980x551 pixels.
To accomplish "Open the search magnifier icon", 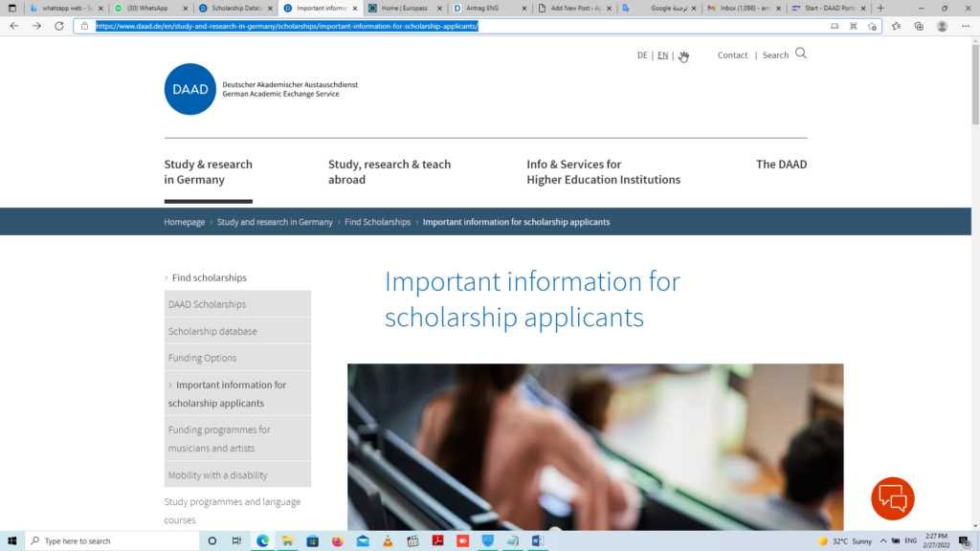I will [x=801, y=54].
